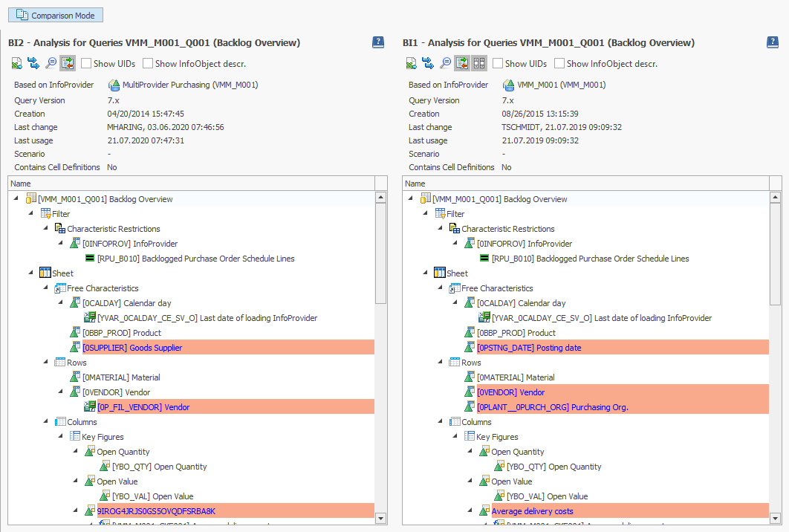The width and height of the screenshot is (789, 532).
Task: Select the Backlogged Purchase Order Schedule Lines entry
Action: tap(192, 258)
